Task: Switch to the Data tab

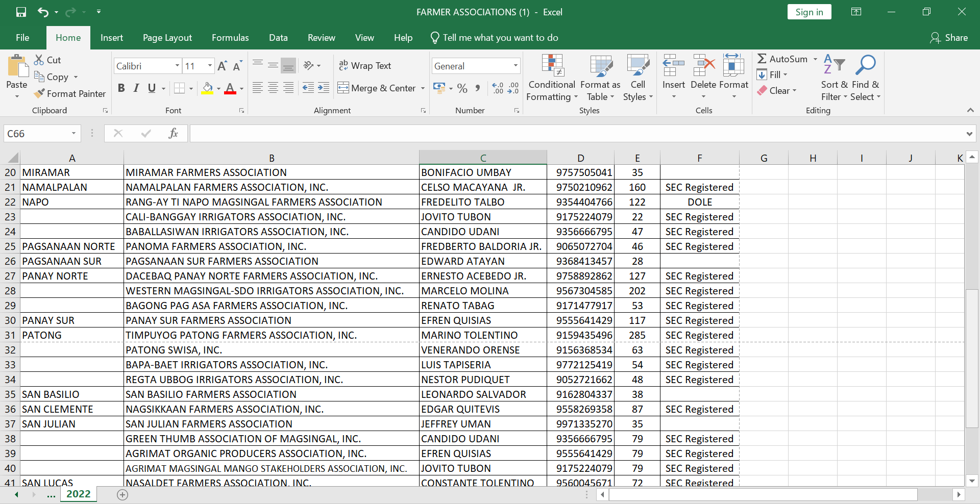Action: point(278,38)
